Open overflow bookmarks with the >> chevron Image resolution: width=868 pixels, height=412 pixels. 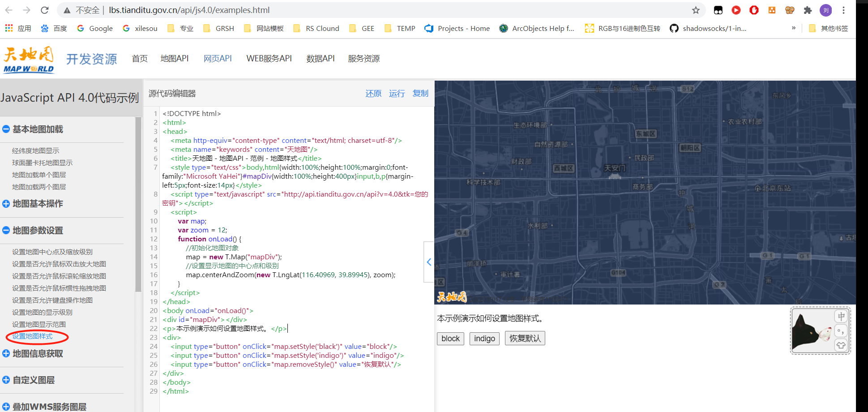(793, 28)
